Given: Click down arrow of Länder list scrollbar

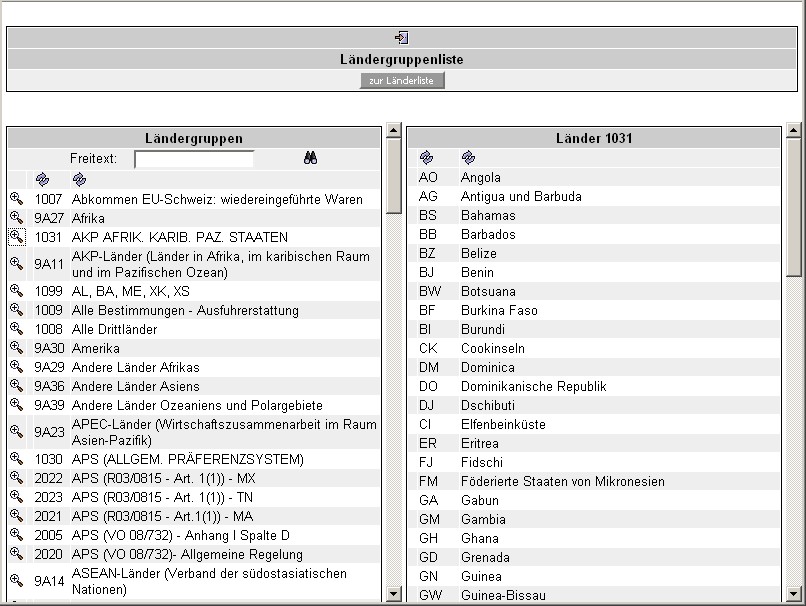Looking at the screenshot, I should (794, 595).
